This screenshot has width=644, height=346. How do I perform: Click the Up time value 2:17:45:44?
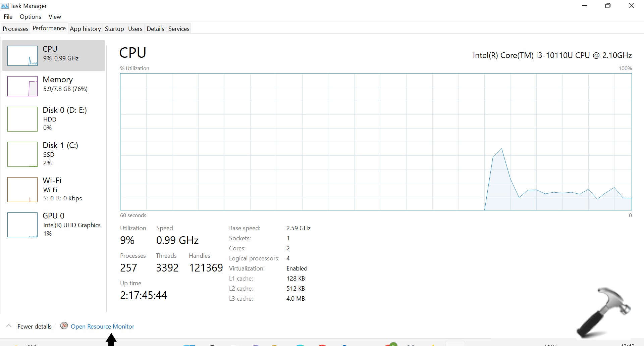coord(144,295)
